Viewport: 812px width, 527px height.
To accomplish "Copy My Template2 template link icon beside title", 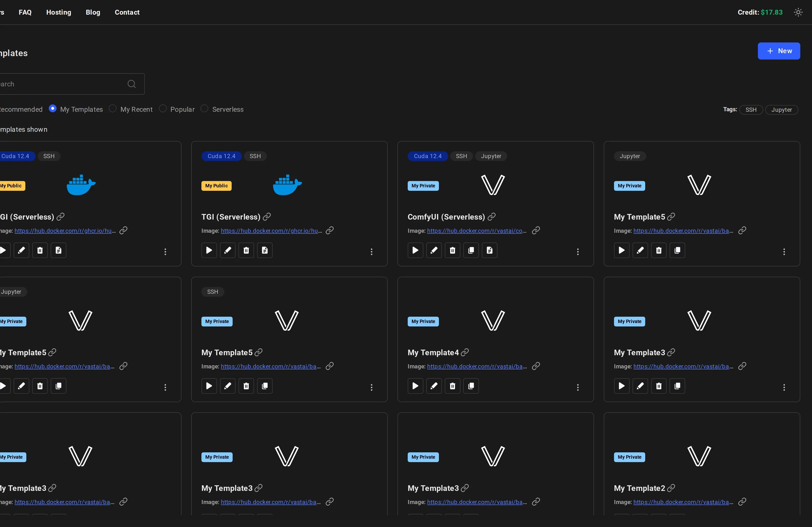I will pyautogui.click(x=671, y=488).
